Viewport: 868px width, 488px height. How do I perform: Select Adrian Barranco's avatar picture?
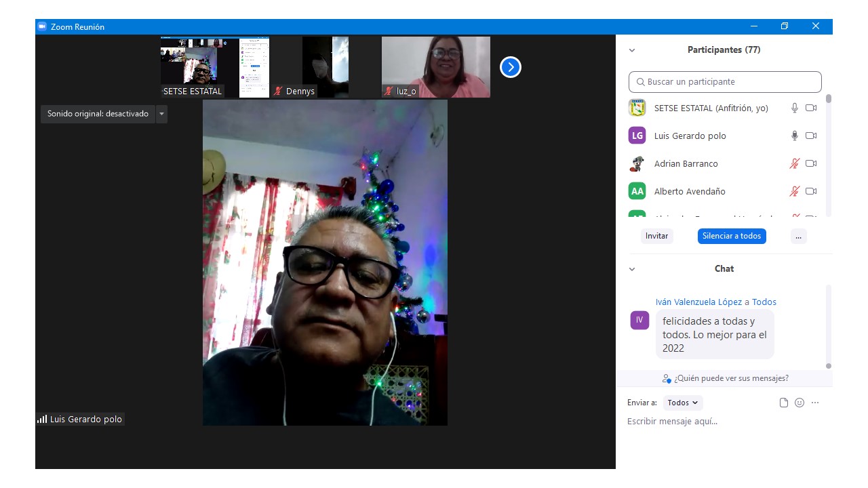pos(637,163)
